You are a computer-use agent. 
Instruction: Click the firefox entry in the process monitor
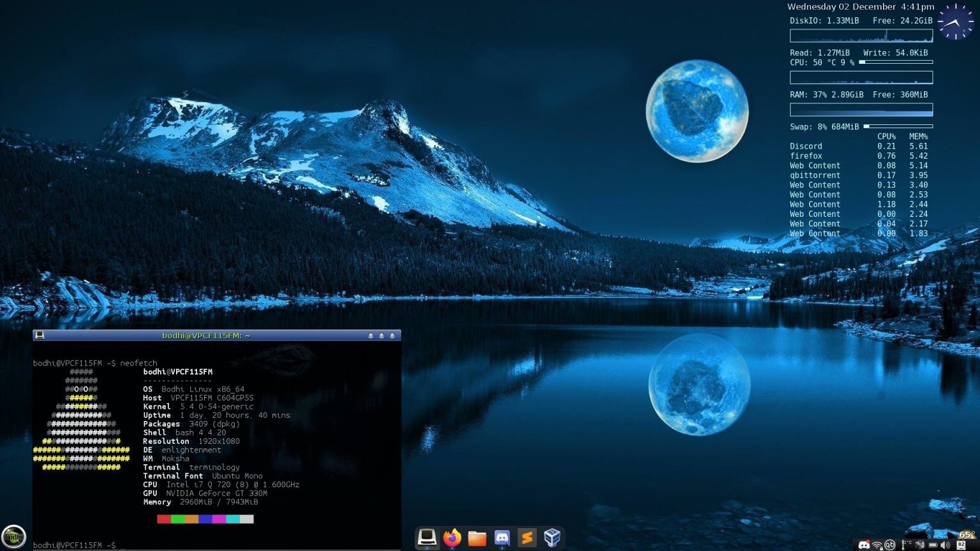806,156
